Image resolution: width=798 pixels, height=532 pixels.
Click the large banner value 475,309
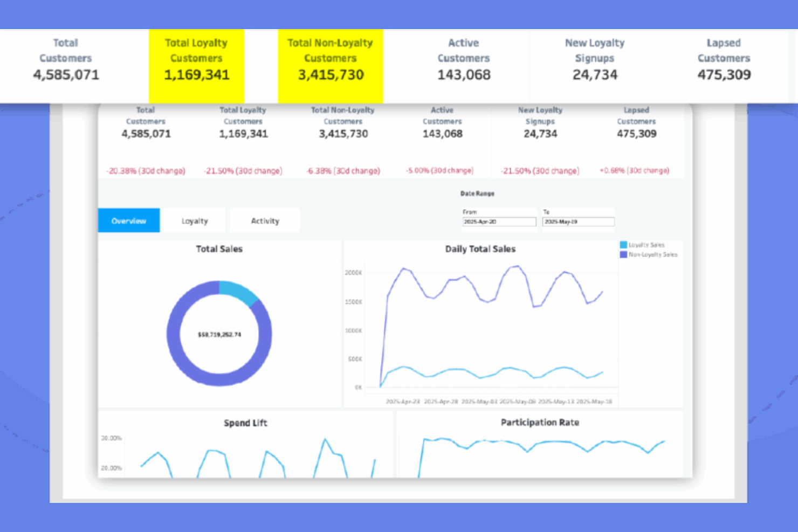(724, 75)
